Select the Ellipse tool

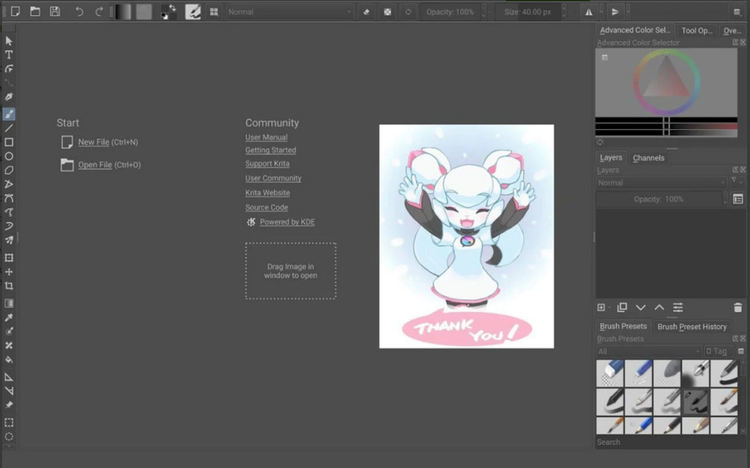(x=9, y=156)
